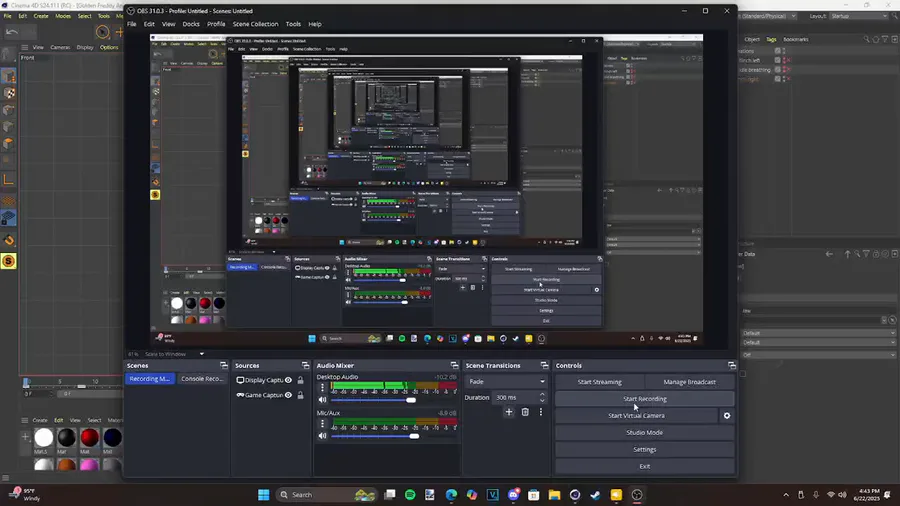Click Cinema 4D magnet snap icon
This screenshot has width=900, height=506.
(9, 240)
